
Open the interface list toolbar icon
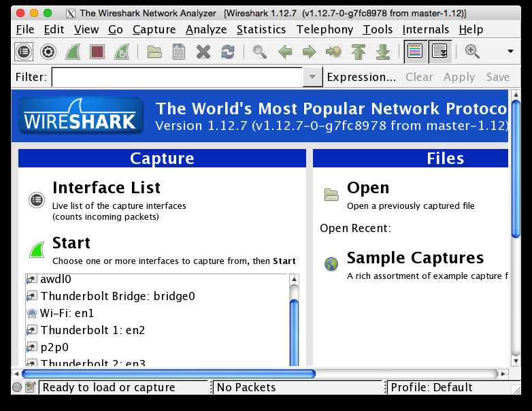[24, 52]
